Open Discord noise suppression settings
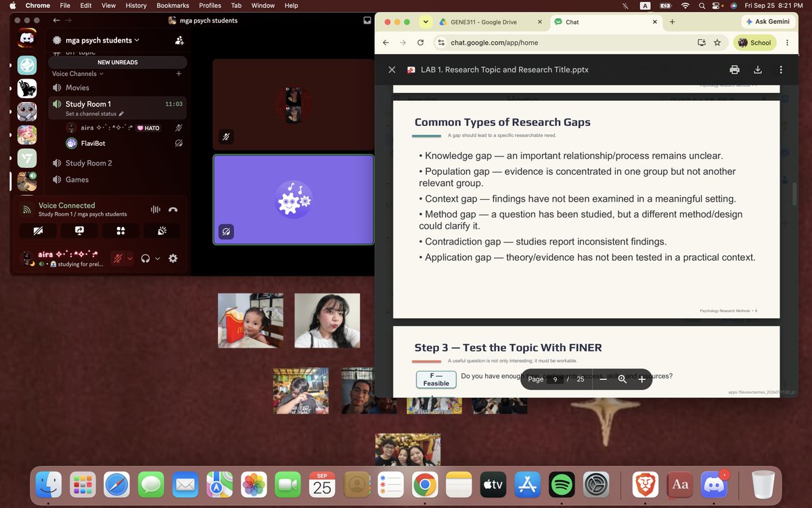812x508 pixels. pyautogui.click(x=155, y=209)
